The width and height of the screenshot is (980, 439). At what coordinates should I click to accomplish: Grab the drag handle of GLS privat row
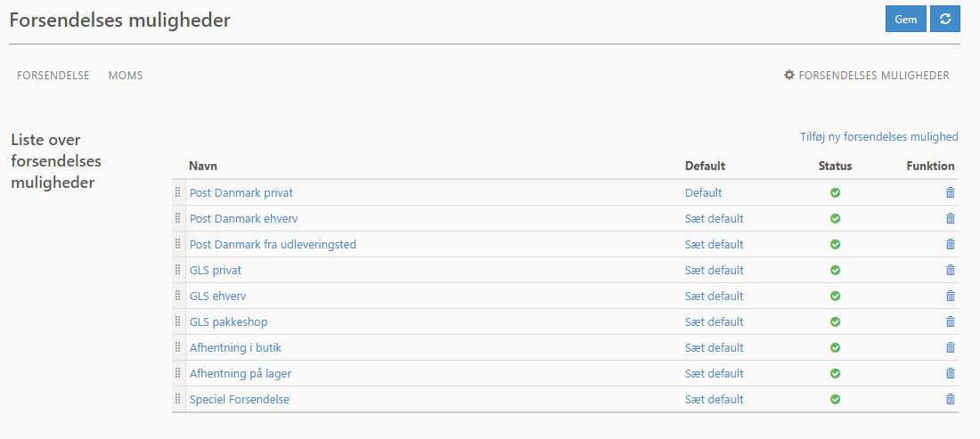click(177, 270)
